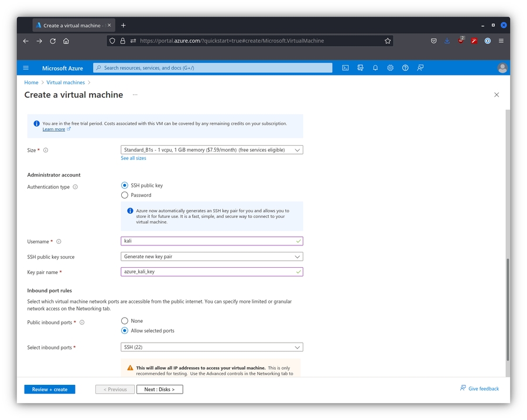Open Azure portal settings gear

click(x=390, y=68)
